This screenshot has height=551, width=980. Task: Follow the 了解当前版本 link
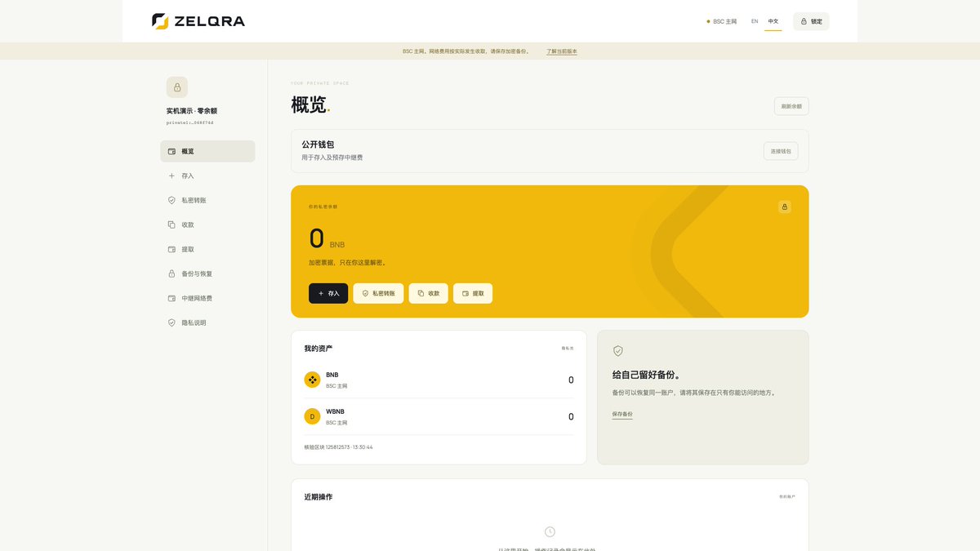coord(562,51)
